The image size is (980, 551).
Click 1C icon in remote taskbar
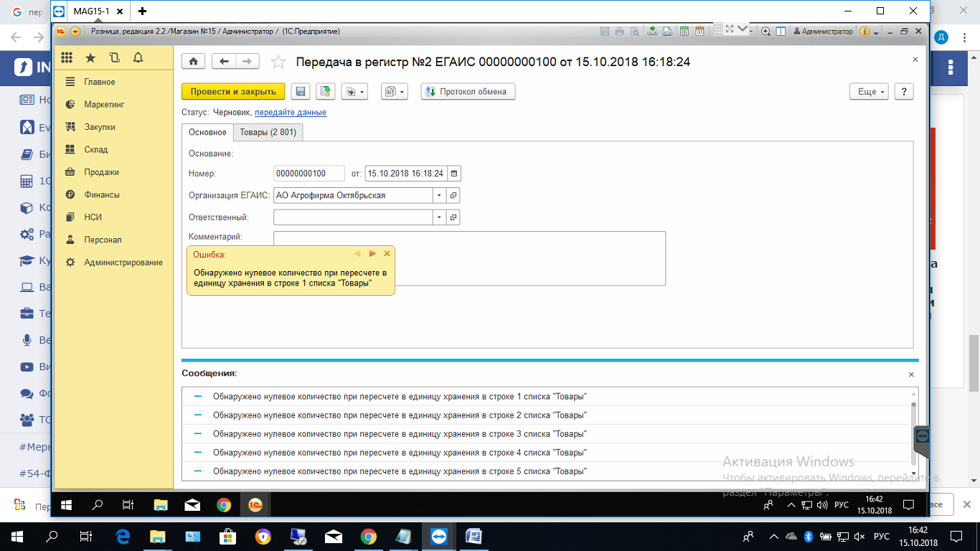255,505
